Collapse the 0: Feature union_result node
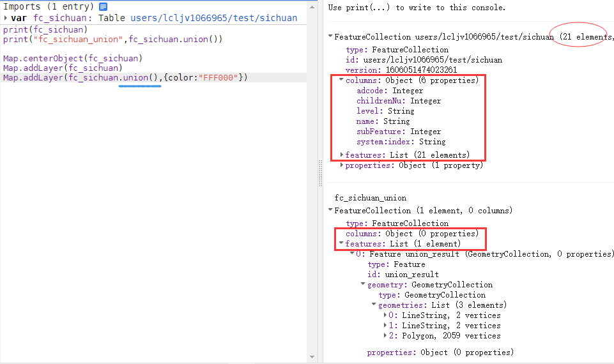The height and width of the screenshot is (364, 614). [353, 254]
